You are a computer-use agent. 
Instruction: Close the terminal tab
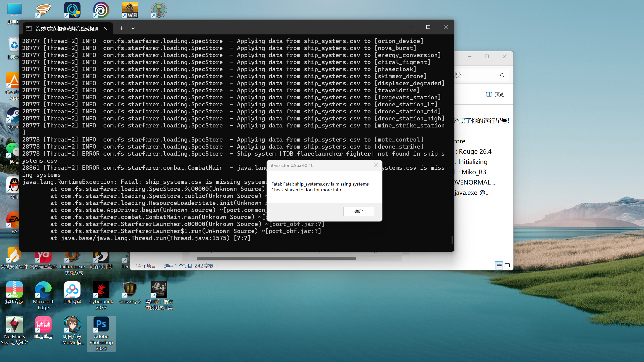coord(105,28)
